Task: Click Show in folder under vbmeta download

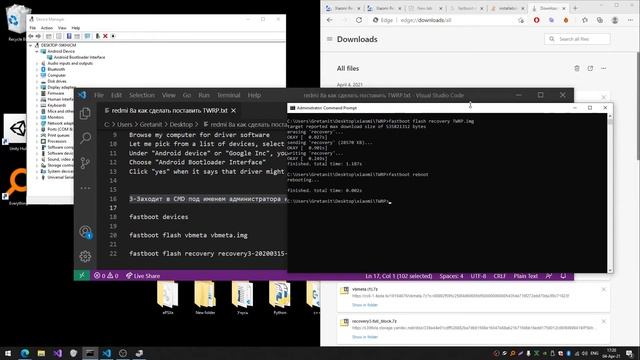Action: point(365,305)
